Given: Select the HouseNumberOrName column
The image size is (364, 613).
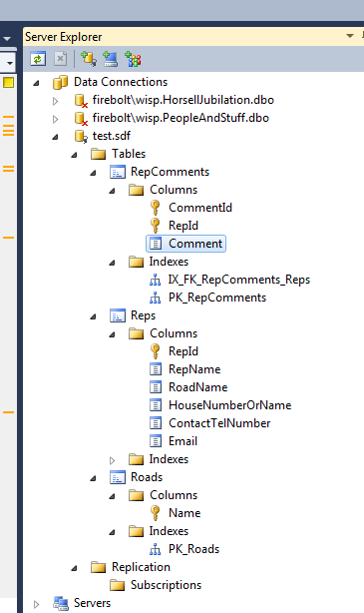Looking at the screenshot, I should (x=229, y=405).
